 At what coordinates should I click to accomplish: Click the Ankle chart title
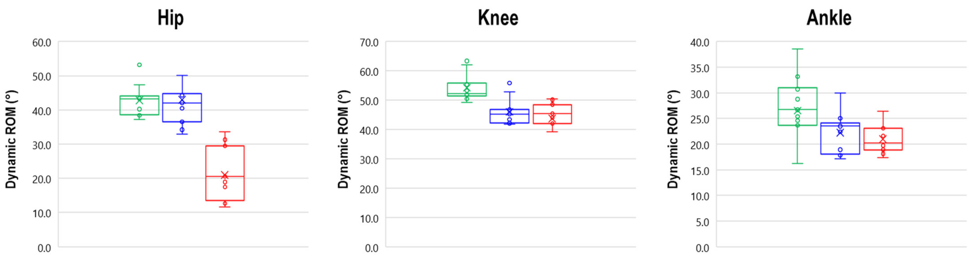pyautogui.click(x=829, y=18)
